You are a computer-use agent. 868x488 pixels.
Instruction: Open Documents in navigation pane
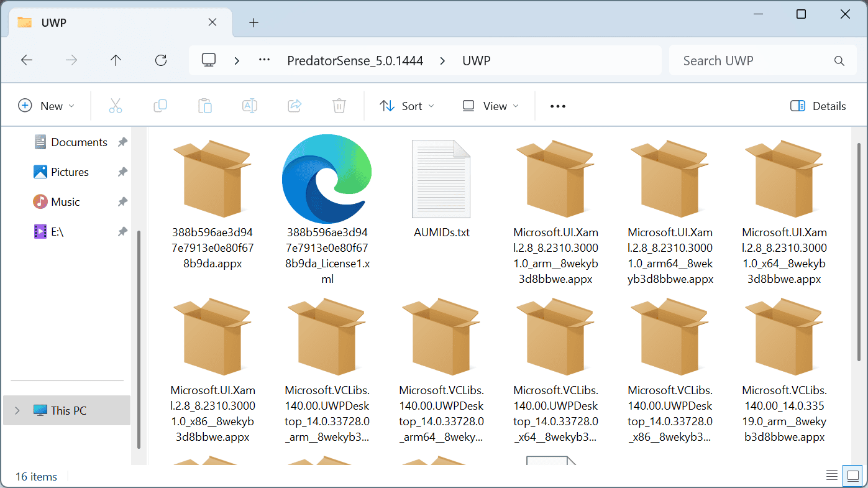[x=70, y=142]
